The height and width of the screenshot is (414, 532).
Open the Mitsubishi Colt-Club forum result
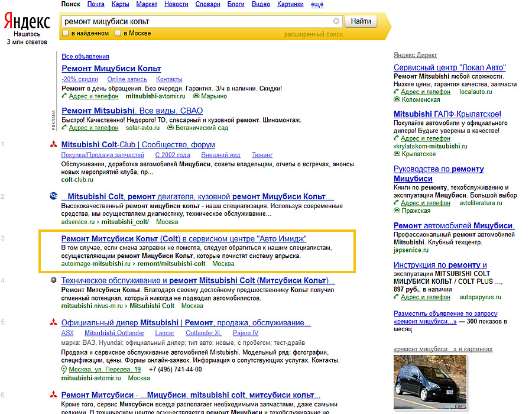click(138, 144)
